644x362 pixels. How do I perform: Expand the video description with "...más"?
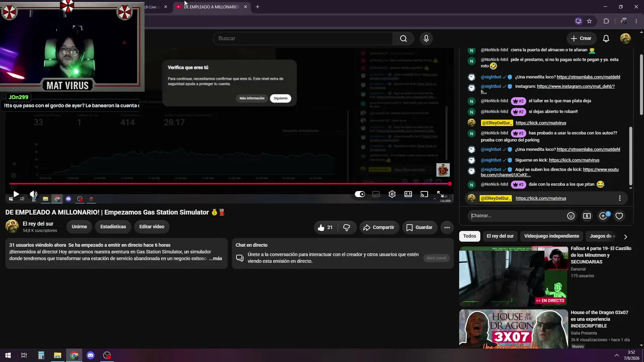tap(215, 258)
